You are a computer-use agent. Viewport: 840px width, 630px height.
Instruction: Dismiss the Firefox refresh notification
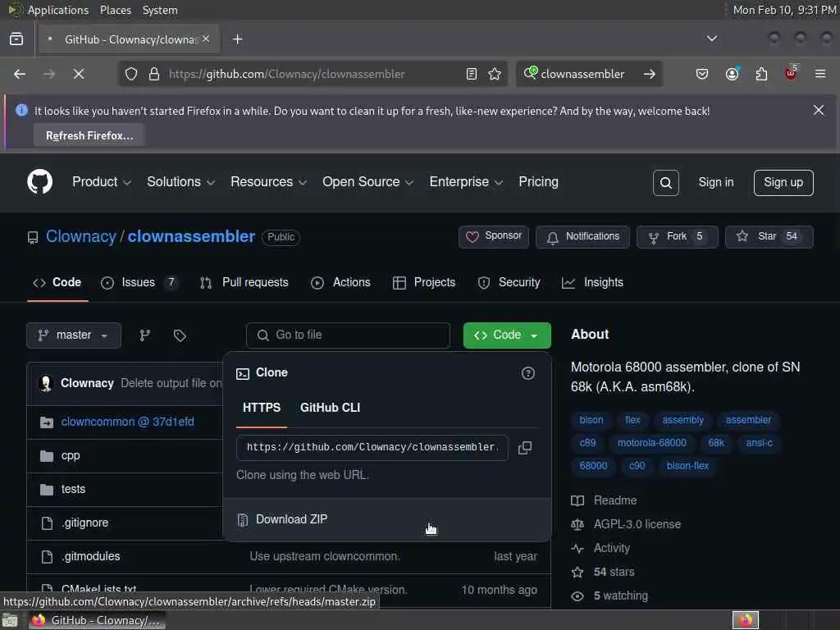pyautogui.click(x=819, y=110)
